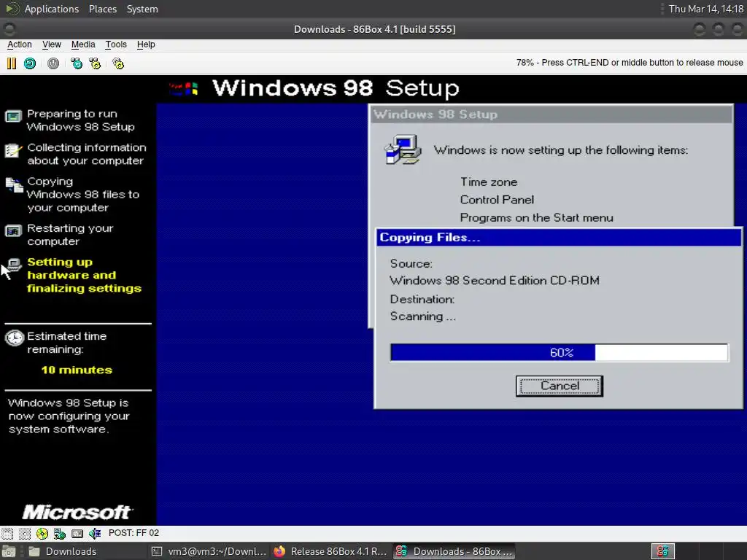Click the teal hard reset icon
The height and width of the screenshot is (560, 747).
pyautogui.click(x=30, y=63)
